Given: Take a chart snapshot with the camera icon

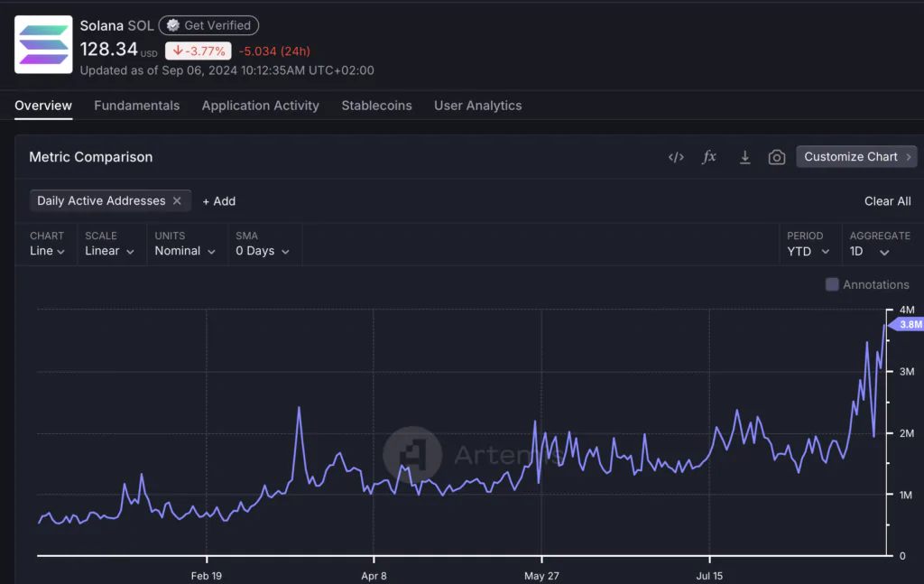Looking at the screenshot, I should coord(777,157).
